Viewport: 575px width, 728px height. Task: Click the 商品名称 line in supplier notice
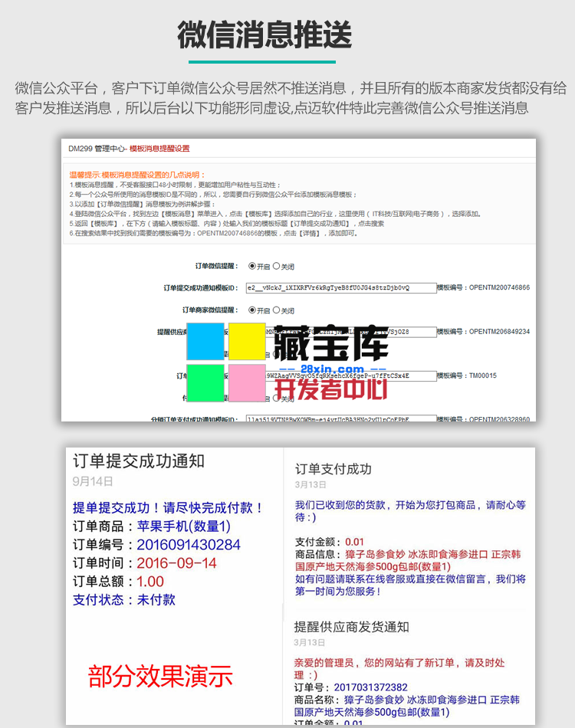[x=407, y=706]
